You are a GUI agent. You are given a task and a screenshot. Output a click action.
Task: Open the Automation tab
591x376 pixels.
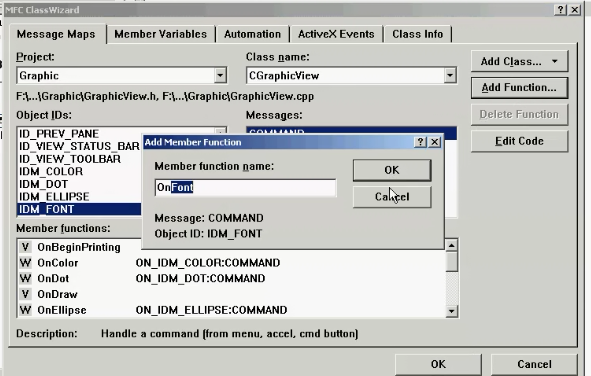pos(252,34)
